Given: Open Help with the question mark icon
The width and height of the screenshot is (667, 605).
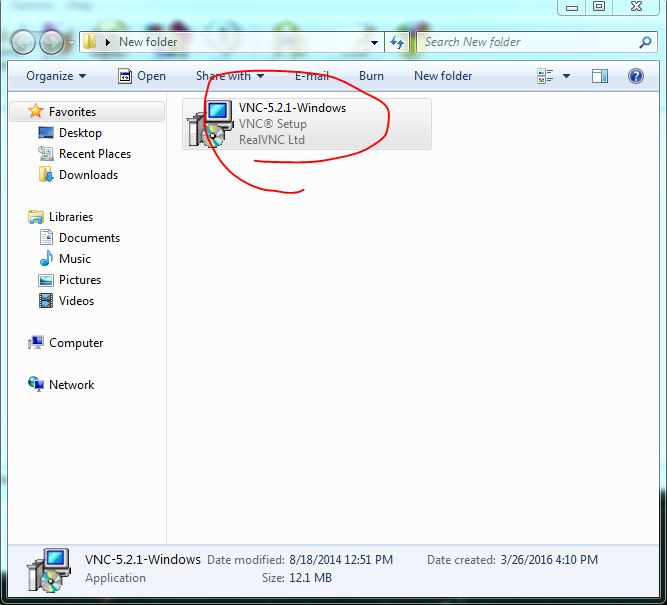Looking at the screenshot, I should [x=636, y=76].
